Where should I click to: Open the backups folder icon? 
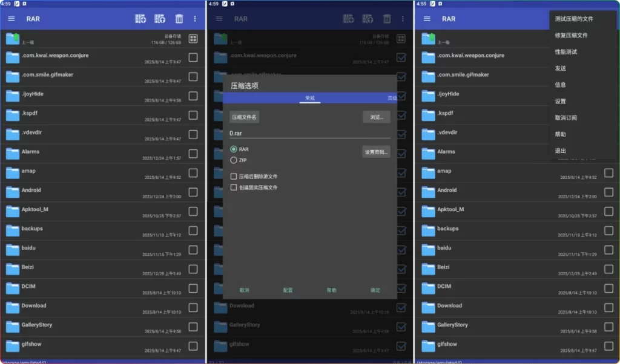tap(13, 230)
